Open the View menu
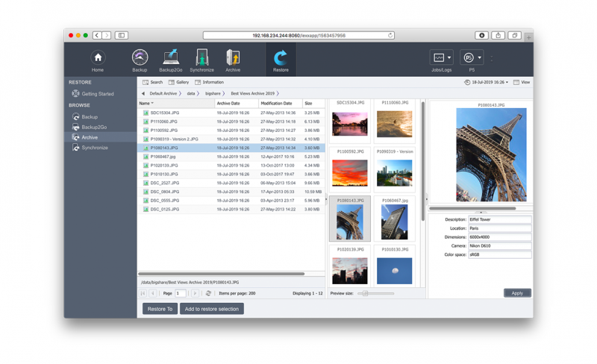The height and width of the screenshot is (364, 597). (x=522, y=82)
